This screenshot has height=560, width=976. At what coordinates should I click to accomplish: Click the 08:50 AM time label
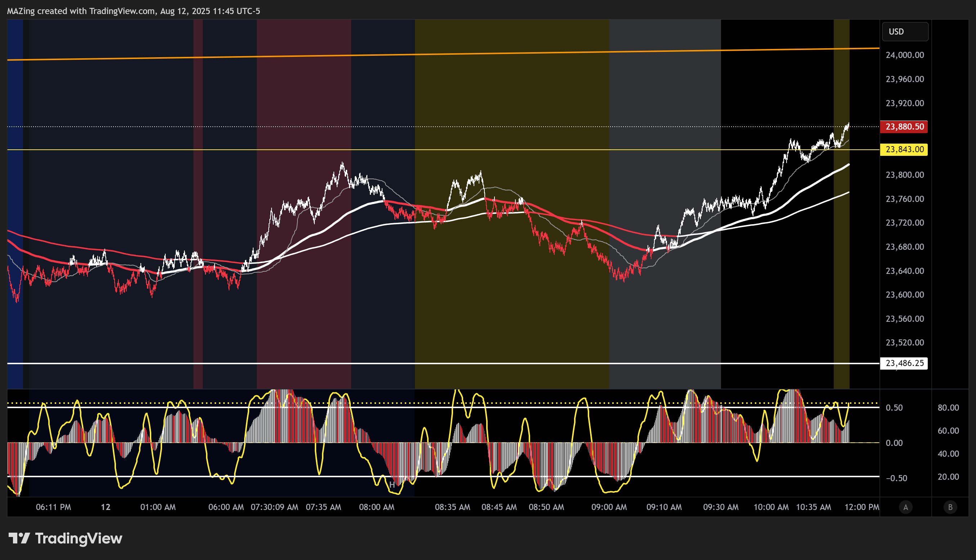[546, 507]
